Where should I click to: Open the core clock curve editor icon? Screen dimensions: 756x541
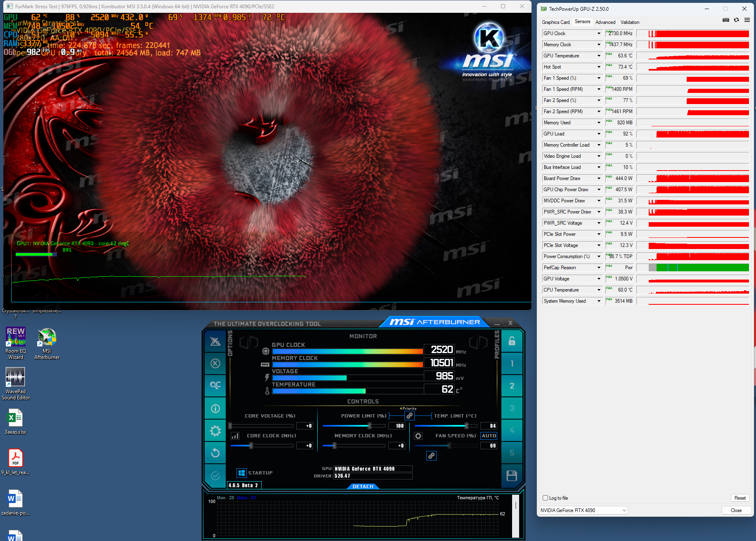(x=235, y=436)
